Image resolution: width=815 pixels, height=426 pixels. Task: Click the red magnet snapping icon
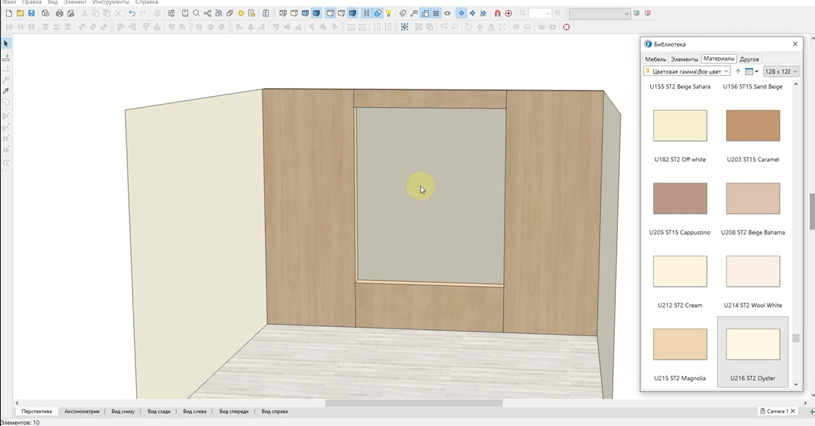coord(497,13)
